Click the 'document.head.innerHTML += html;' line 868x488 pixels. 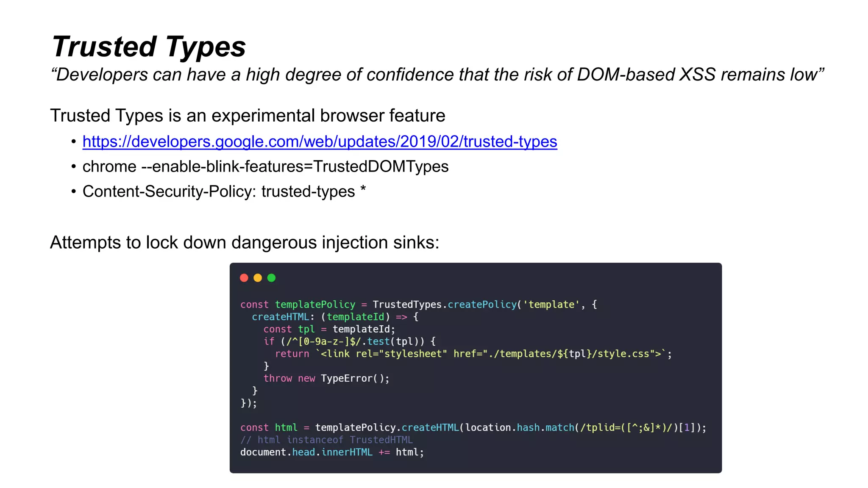click(332, 452)
